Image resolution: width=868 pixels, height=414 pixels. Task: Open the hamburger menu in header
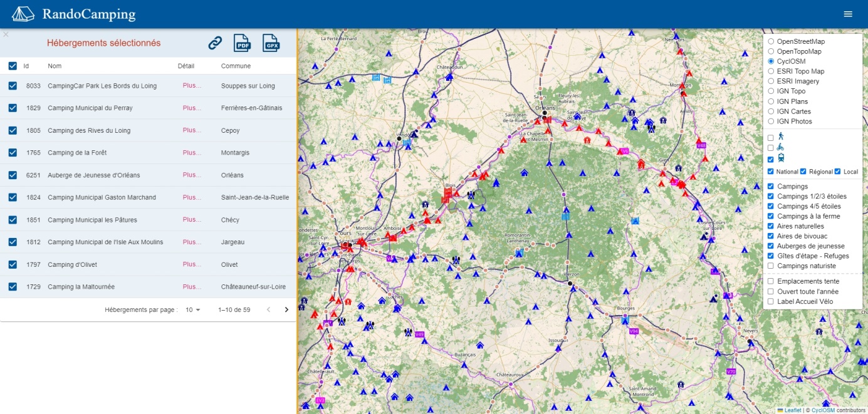(848, 14)
